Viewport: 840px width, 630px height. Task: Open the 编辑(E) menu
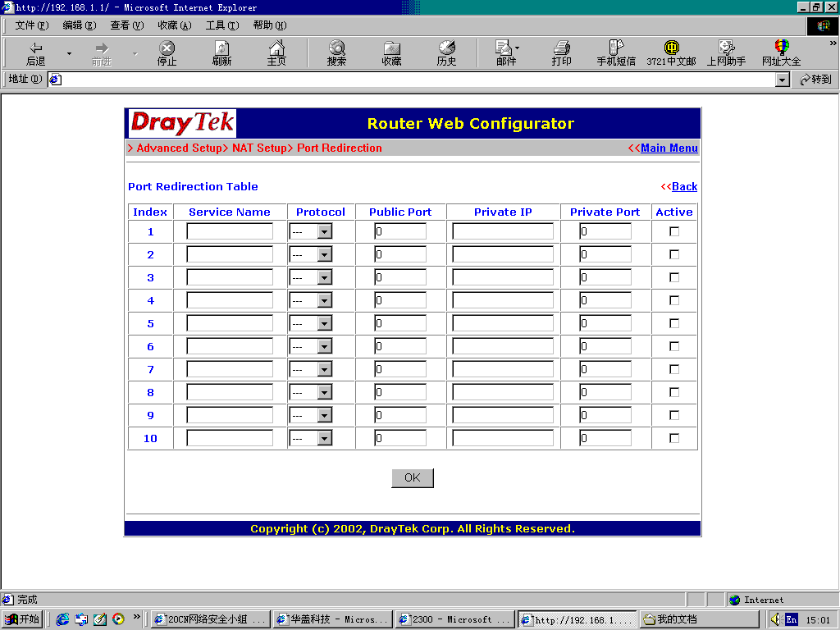click(x=80, y=25)
